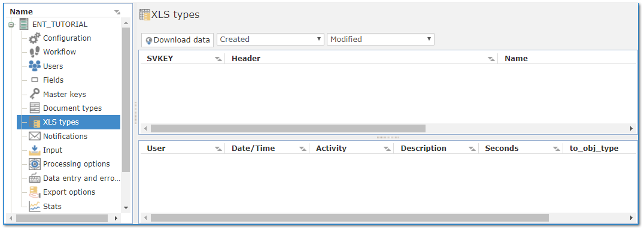Click the Export options icon

(35, 192)
